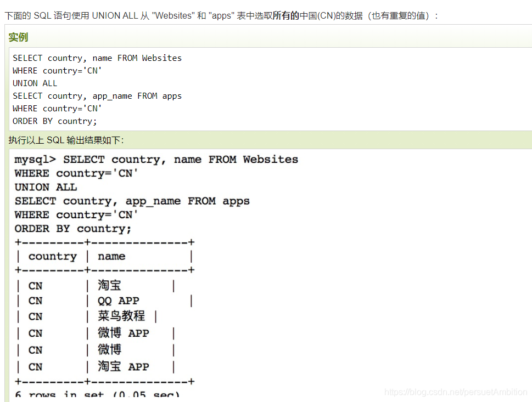Click code line 'SELECT country, name FROM Websites'
This screenshot has width=532, height=402.
pos(97,58)
